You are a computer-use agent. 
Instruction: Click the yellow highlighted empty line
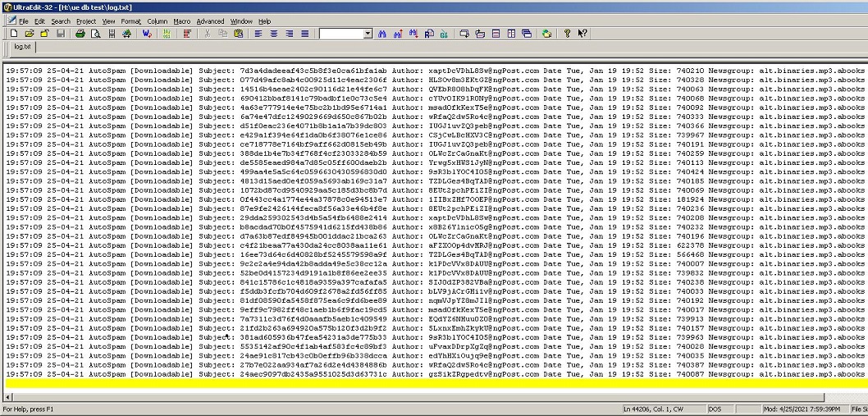click(410, 383)
